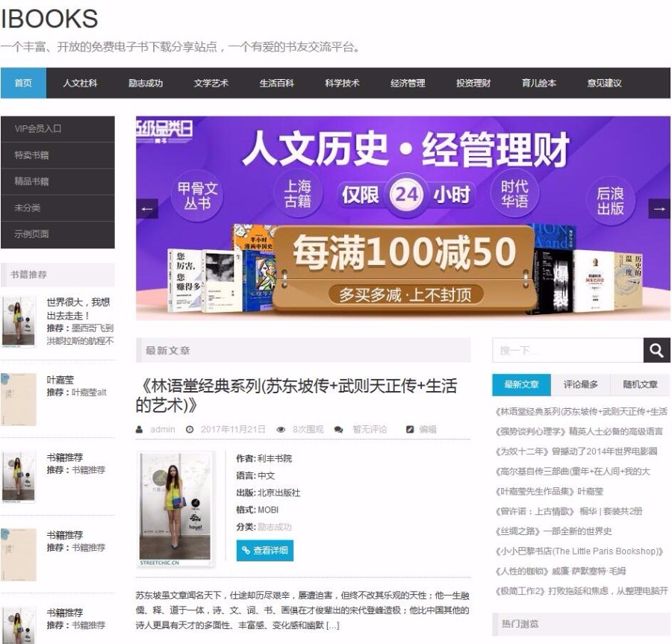
Task: Switch to the 评论最多 tab
Action: (x=581, y=384)
